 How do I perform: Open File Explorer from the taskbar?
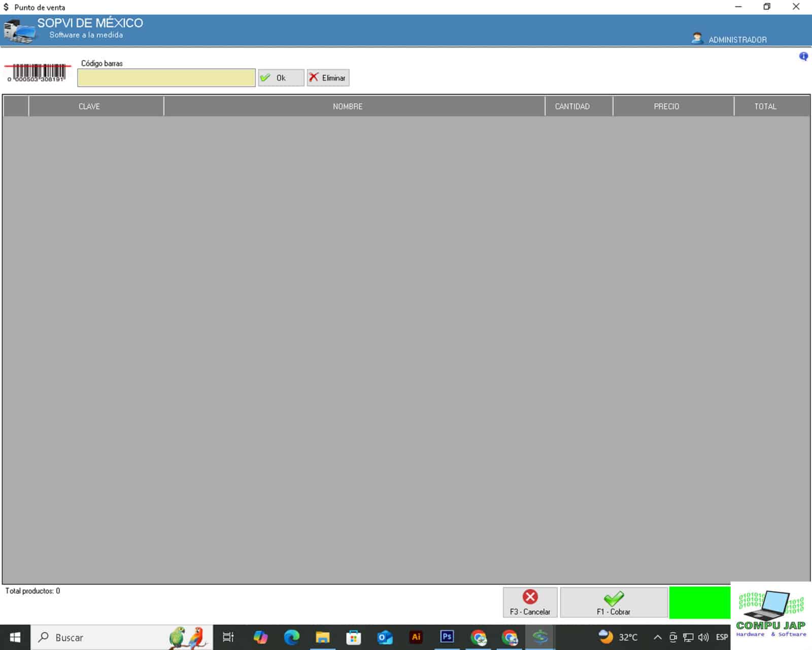[322, 637]
